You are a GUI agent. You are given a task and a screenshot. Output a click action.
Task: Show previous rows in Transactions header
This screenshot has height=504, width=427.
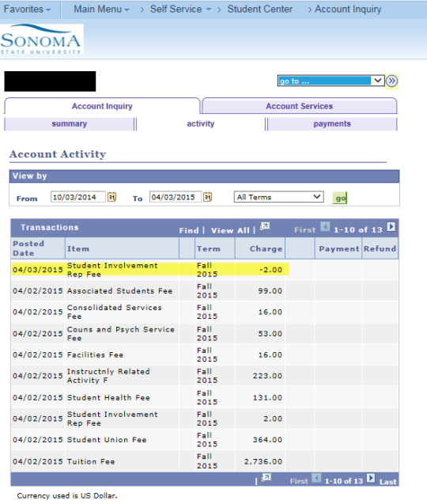[x=325, y=226]
